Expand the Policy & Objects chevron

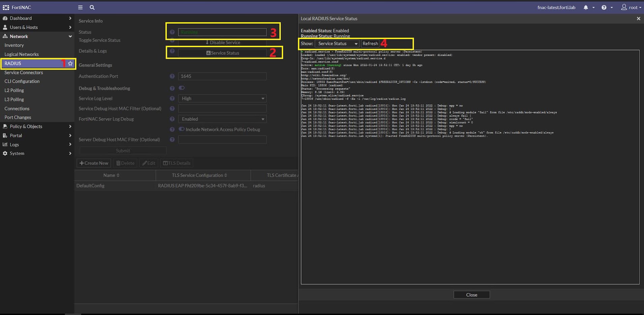pos(70,126)
